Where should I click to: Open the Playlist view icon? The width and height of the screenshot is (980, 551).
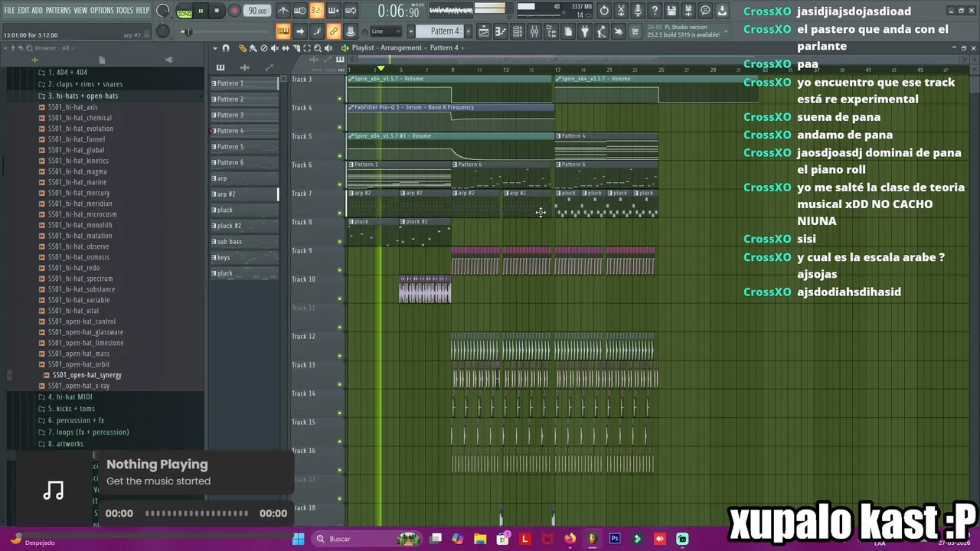484,31
